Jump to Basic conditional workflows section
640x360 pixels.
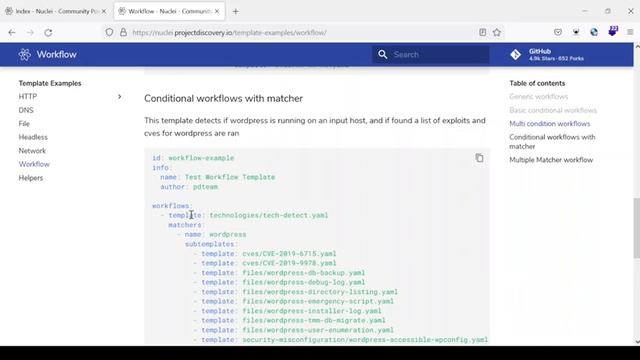553,110
